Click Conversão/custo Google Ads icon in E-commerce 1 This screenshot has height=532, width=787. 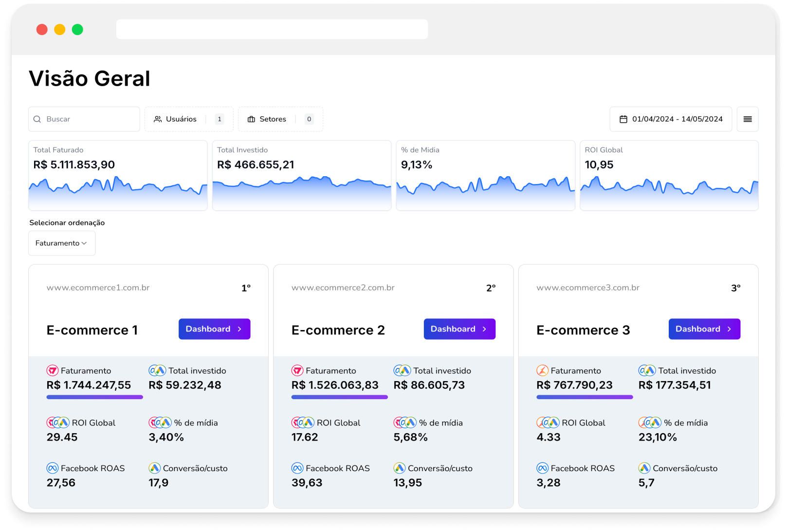tap(154, 468)
